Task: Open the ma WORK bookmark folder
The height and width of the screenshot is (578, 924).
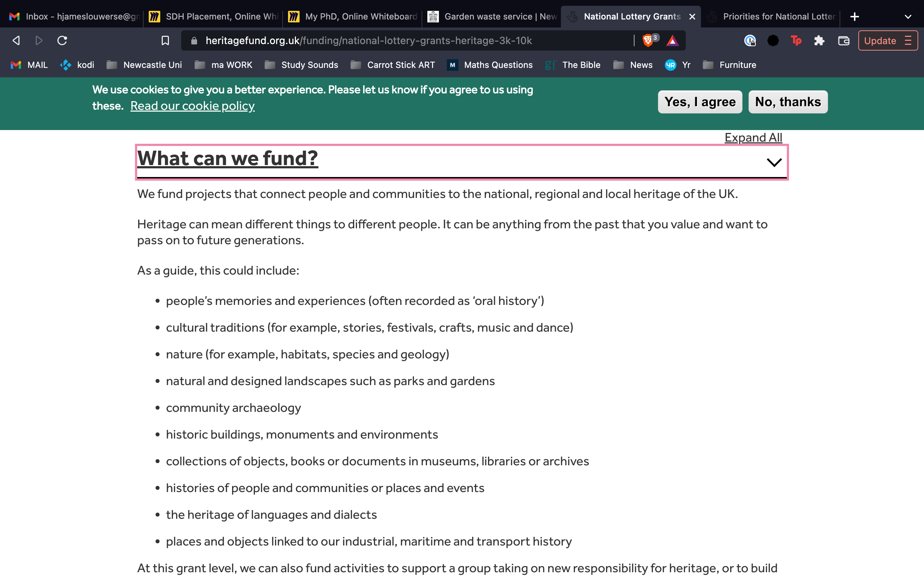Action: pyautogui.click(x=223, y=65)
